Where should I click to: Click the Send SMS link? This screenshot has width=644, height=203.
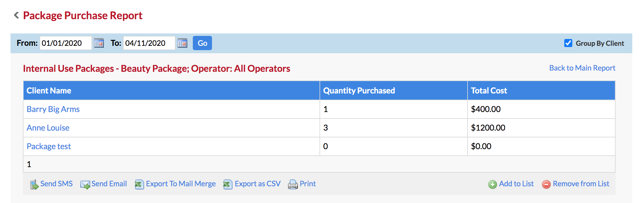point(57,184)
